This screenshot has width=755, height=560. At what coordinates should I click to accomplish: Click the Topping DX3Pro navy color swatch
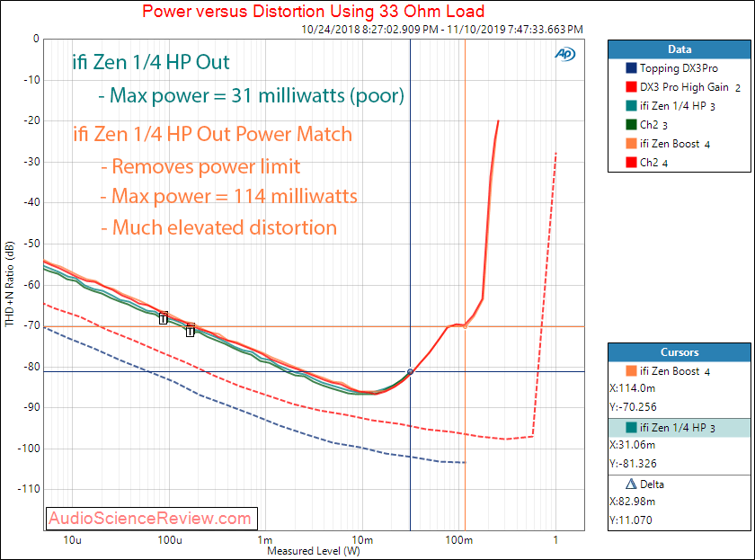tap(631, 68)
